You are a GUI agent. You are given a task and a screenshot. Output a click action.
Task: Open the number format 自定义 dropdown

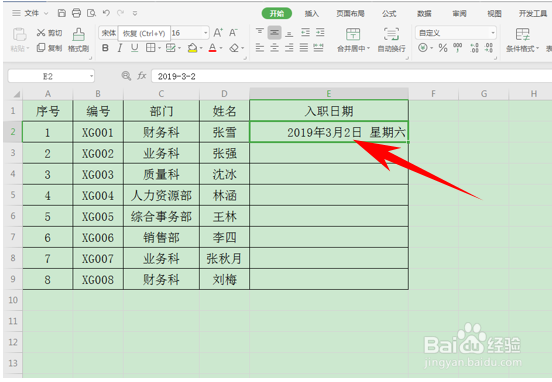(493, 33)
